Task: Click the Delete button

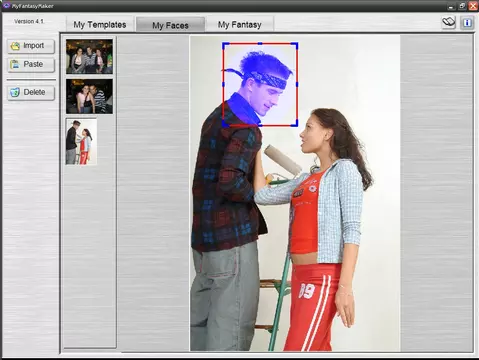Action: coord(31,93)
